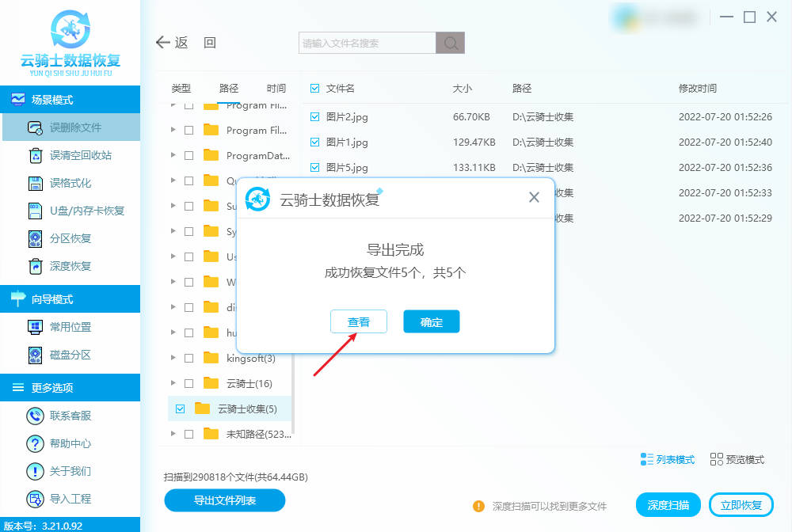This screenshot has width=792, height=532.
Task: Choose the 误格式化 disk icon
Action: (x=36, y=183)
